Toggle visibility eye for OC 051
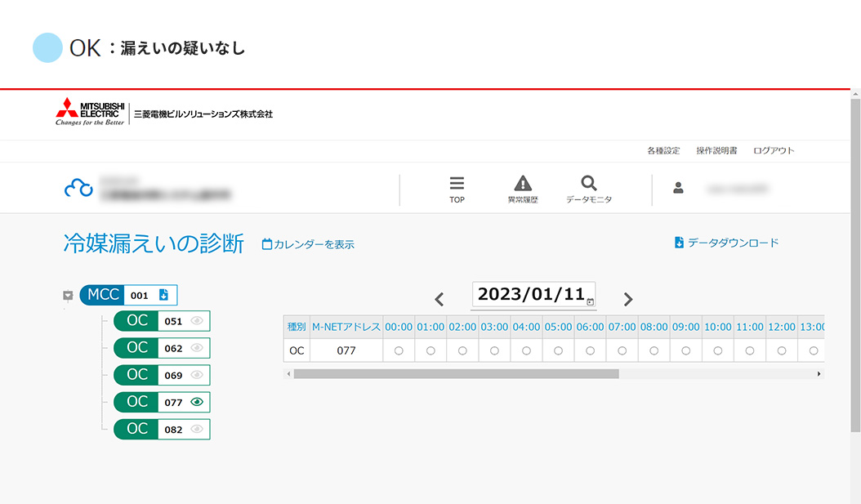The width and height of the screenshot is (861, 504). (196, 321)
